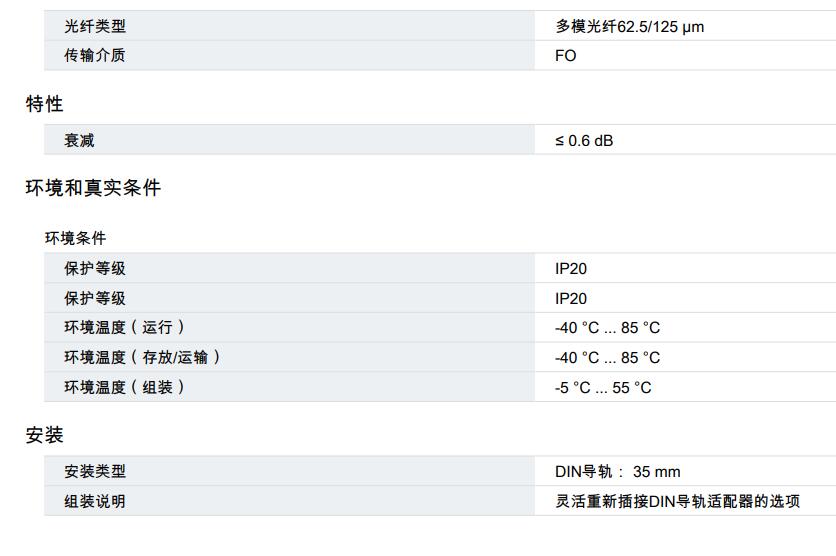The height and width of the screenshot is (556, 836).
Task: Select the 灵活重新插接DIN导轨适配器的选项 text
Action: [x=677, y=501]
